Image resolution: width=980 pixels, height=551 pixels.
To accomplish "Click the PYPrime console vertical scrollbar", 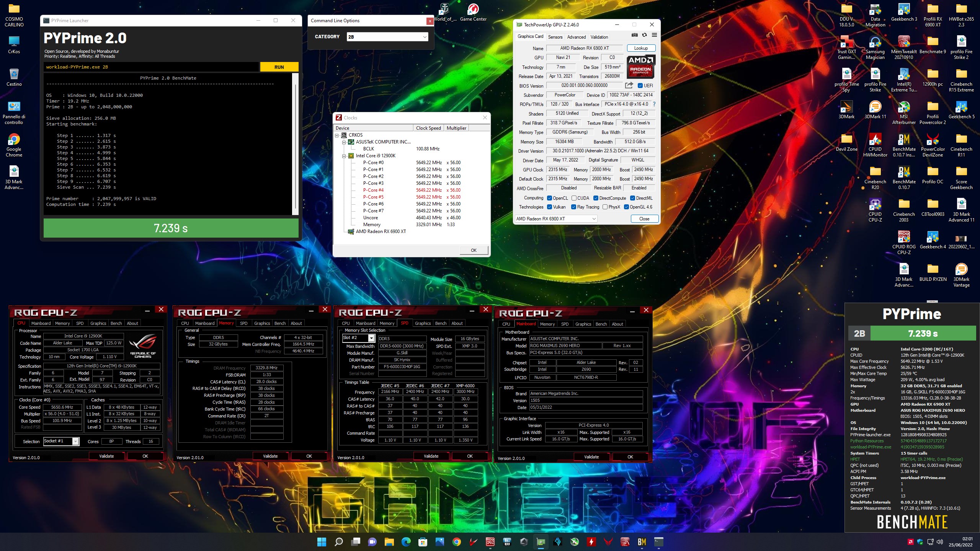I will [x=295, y=144].
